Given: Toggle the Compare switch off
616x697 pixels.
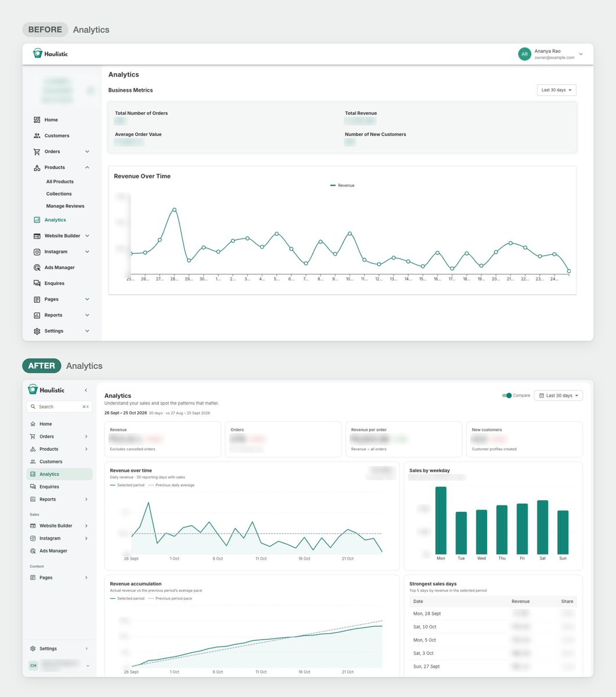Looking at the screenshot, I should click(x=507, y=396).
